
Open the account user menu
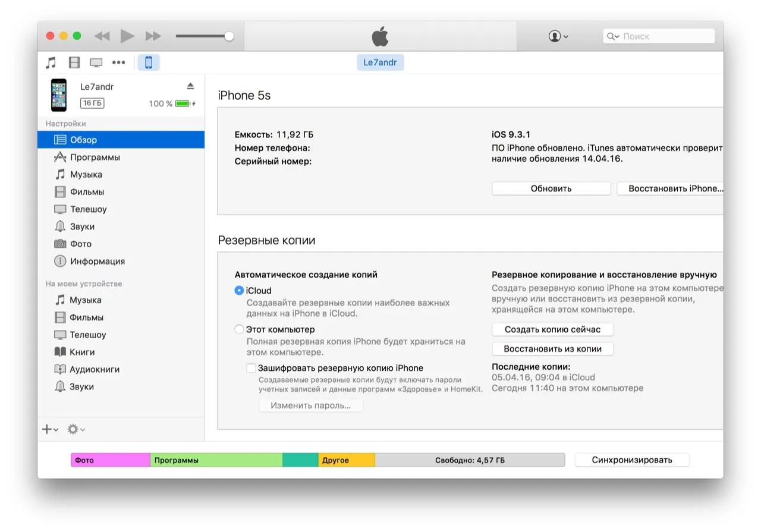(x=558, y=36)
